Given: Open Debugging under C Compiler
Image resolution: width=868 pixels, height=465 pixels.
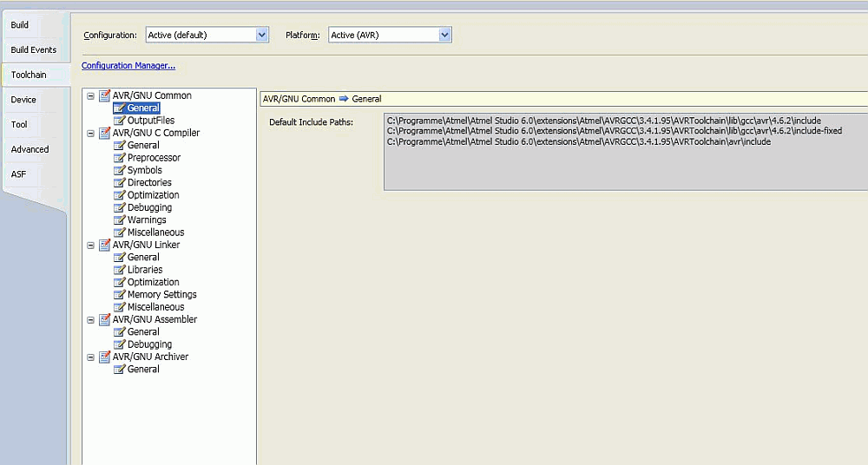Looking at the screenshot, I should coord(149,207).
